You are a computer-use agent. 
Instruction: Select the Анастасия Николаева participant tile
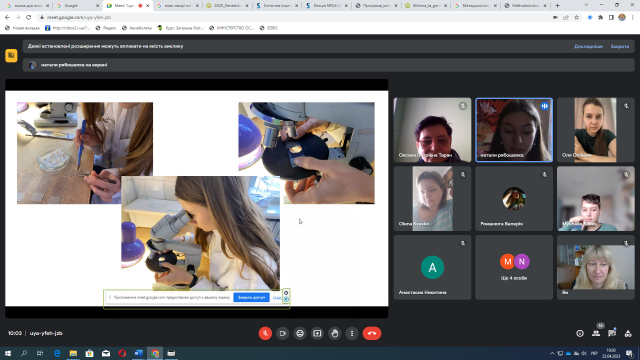point(432,267)
